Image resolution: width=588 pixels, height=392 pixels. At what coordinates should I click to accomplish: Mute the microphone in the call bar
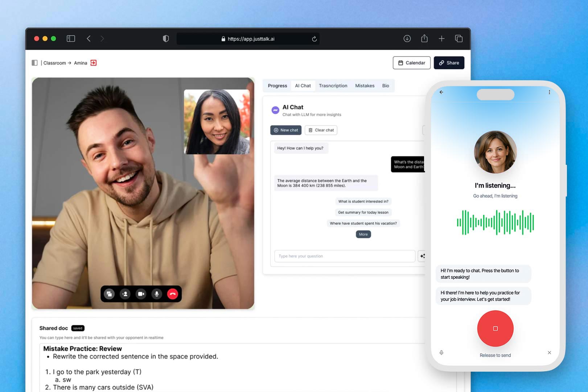[x=156, y=294]
